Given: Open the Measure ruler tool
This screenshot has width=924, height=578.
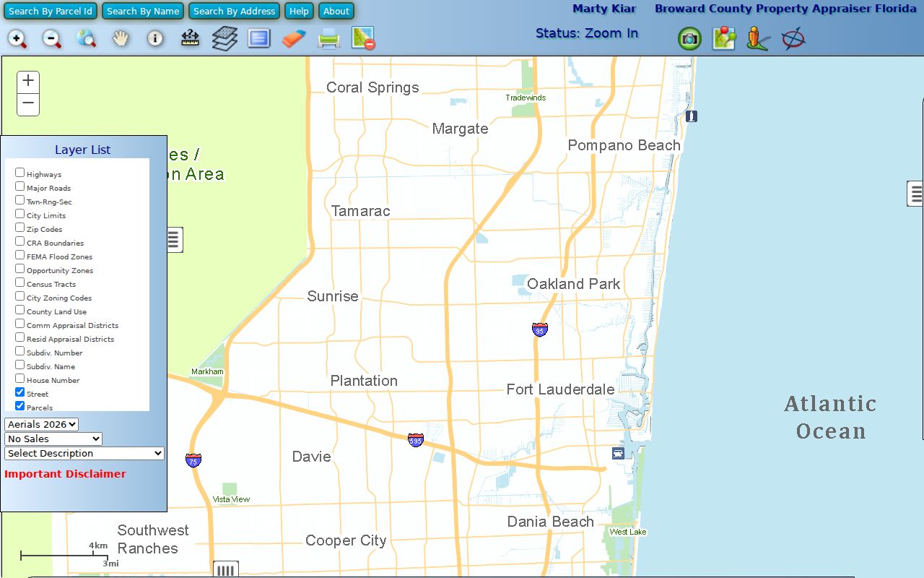Looking at the screenshot, I should pos(190,38).
